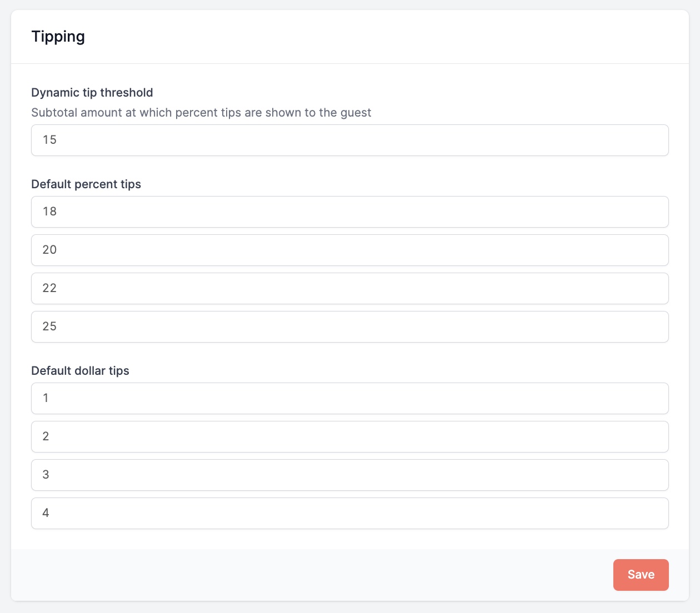Select the dollar tip input showing 2
Screen dimensions: 700x613
click(x=349, y=436)
